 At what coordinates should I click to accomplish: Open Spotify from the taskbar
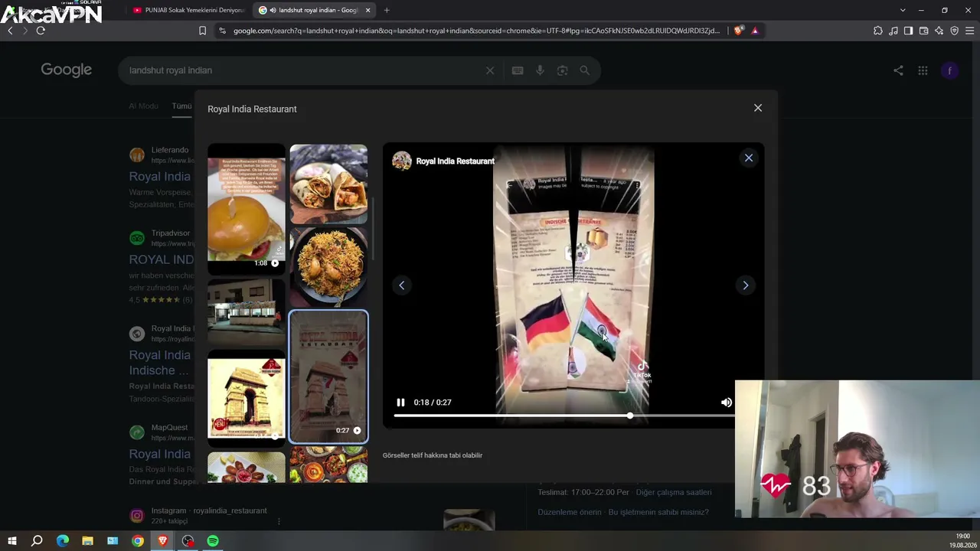coord(213,541)
